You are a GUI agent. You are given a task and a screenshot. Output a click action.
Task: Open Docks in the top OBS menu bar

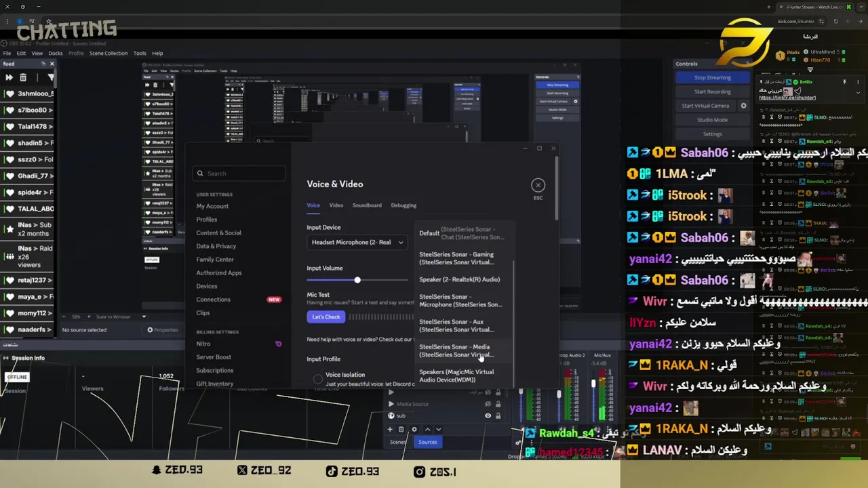[x=56, y=53]
